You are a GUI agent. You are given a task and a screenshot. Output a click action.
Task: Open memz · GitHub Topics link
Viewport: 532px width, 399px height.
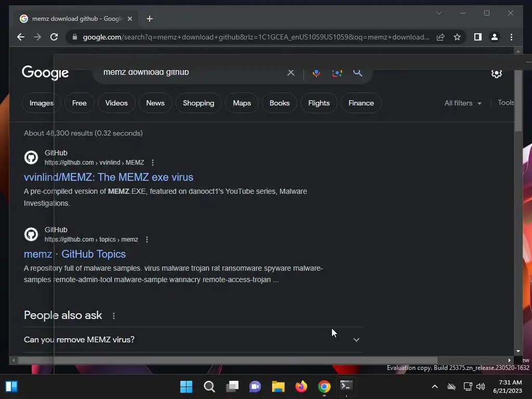click(75, 254)
